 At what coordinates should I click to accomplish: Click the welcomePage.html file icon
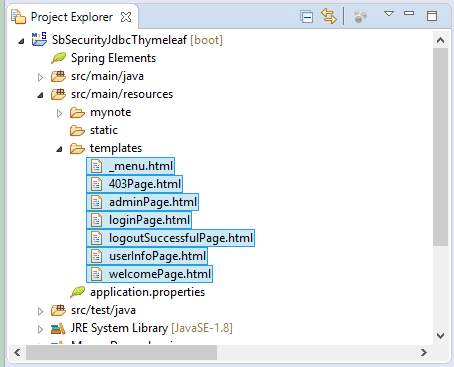pyautogui.click(x=97, y=274)
